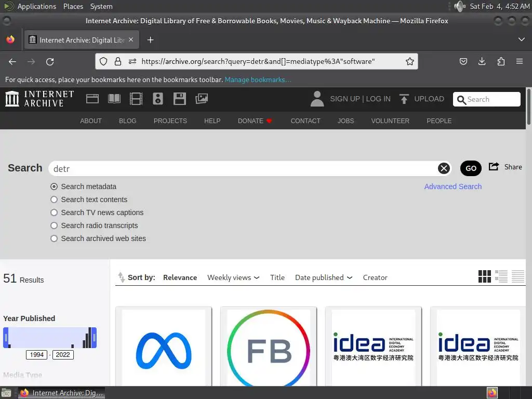
Task: Click UPLOAD link
Action: tap(429, 99)
